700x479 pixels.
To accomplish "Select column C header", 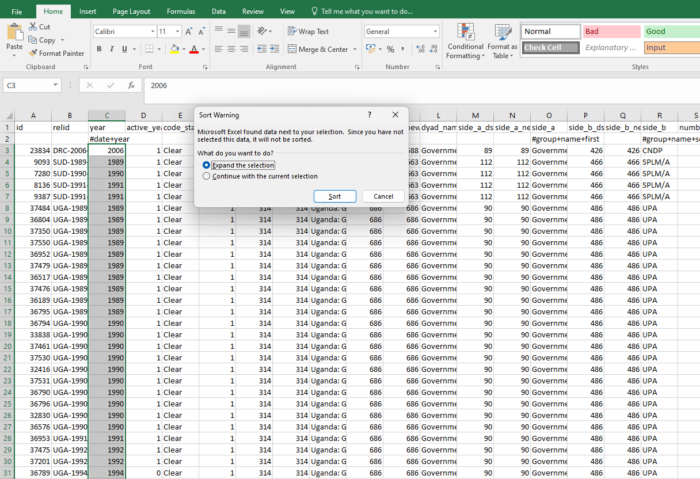I will tap(107, 116).
